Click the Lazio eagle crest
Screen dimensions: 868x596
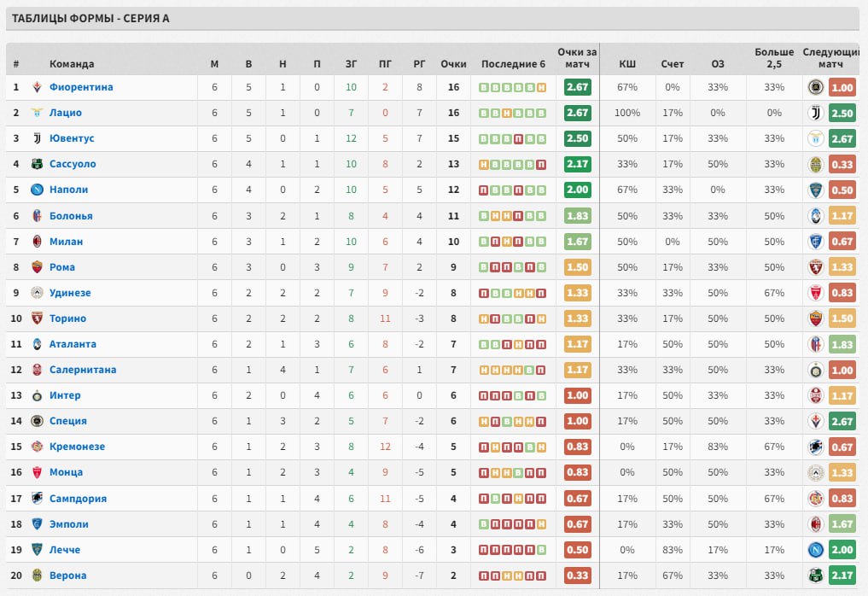click(37, 113)
